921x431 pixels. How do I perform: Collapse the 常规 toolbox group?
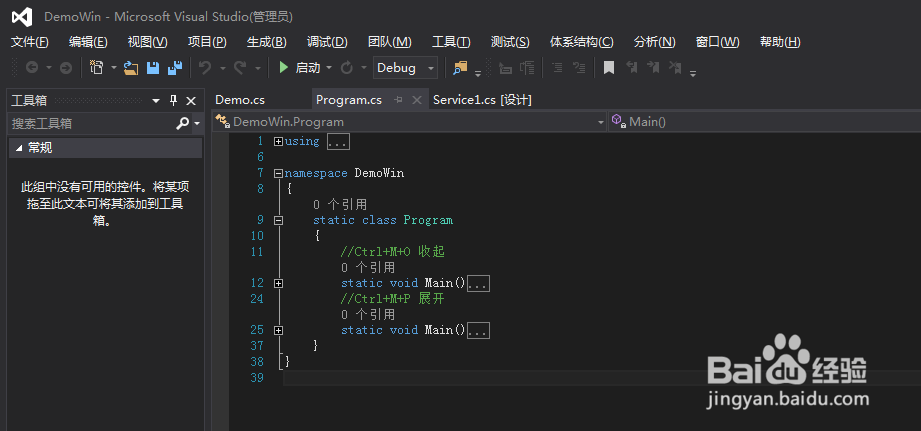click(19, 148)
